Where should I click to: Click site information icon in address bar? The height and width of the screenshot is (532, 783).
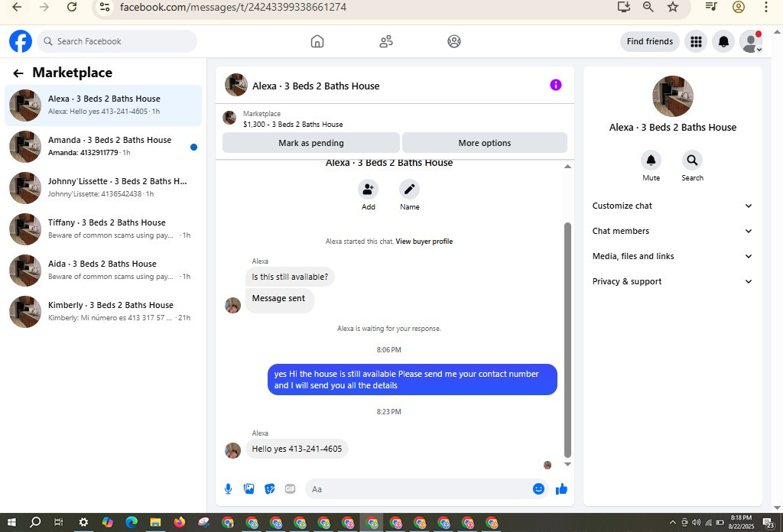104,7
